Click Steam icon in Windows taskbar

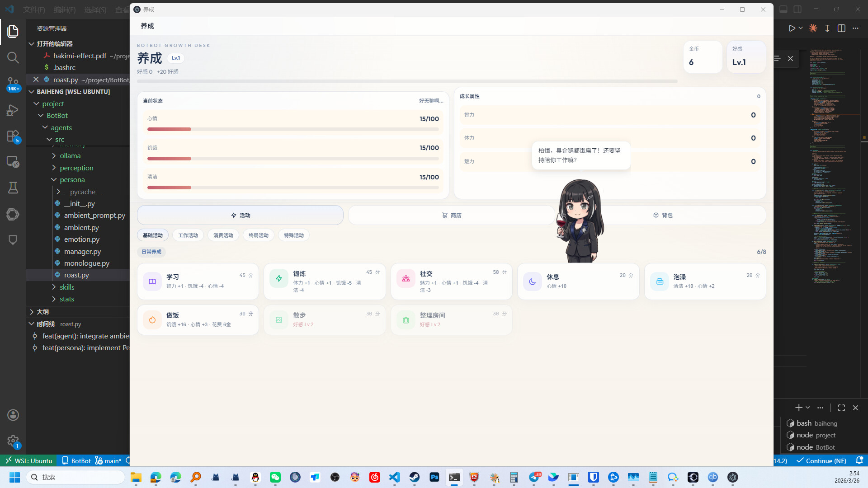pyautogui.click(x=414, y=477)
